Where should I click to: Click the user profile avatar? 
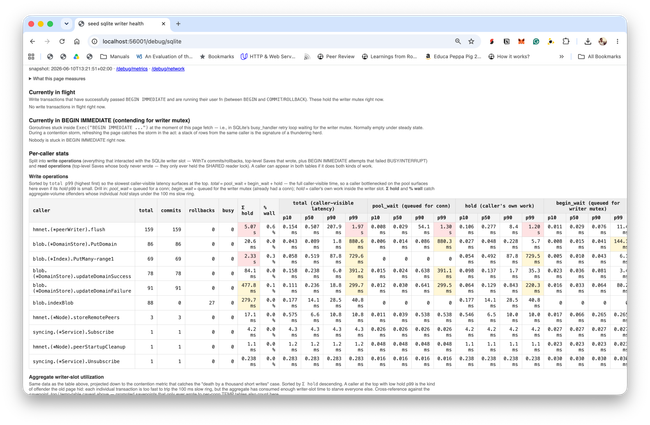[603, 41]
